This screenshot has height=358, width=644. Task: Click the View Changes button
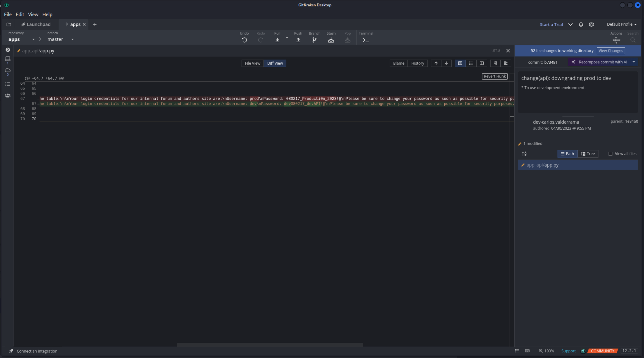point(611,50)
